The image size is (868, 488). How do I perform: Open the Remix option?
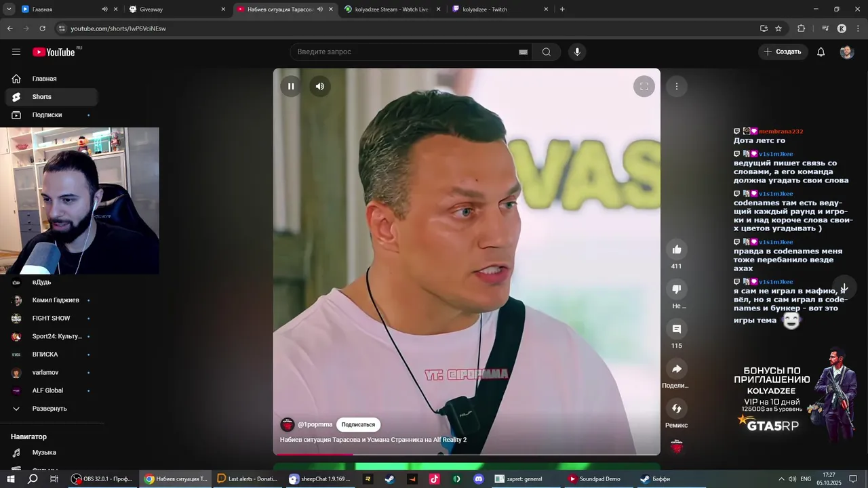676,408
